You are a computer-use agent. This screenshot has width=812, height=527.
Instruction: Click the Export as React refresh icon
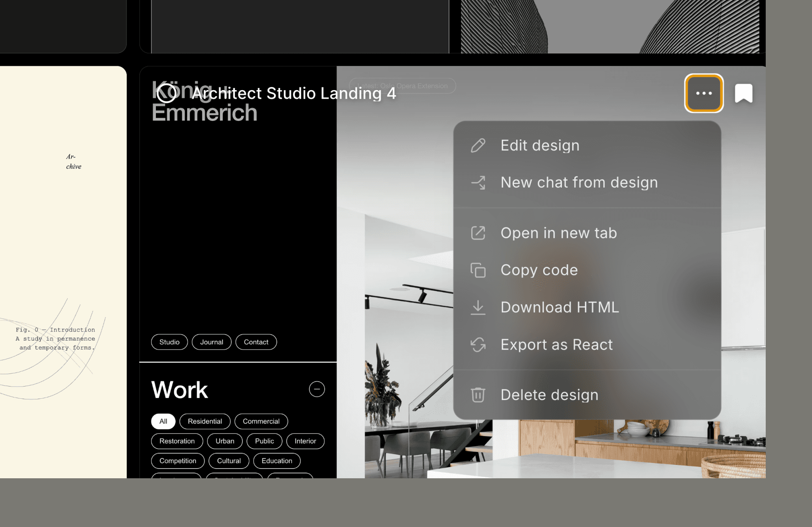pos(478,345)
